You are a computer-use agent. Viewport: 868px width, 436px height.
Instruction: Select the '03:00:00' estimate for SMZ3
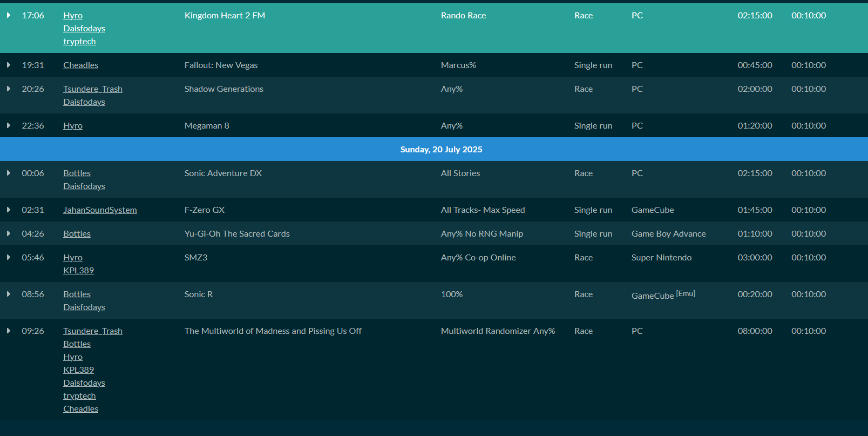[755, 258]
